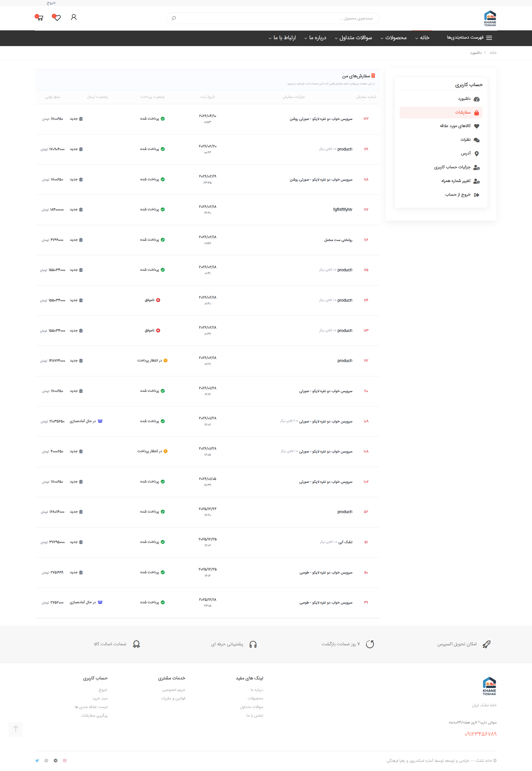532x771 pixels.
Task: Click the user profile icon in header
Action: point(74,17)
